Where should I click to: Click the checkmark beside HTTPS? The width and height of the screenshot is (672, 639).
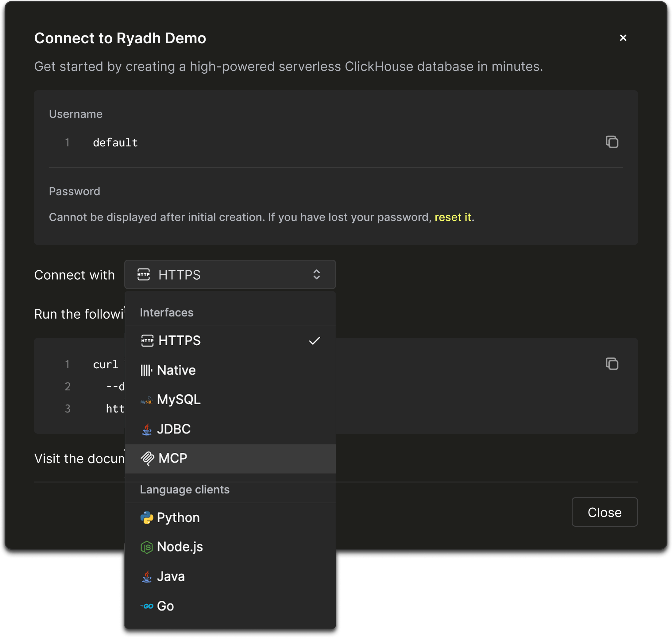pyautogui.click(x=314, y=340)
